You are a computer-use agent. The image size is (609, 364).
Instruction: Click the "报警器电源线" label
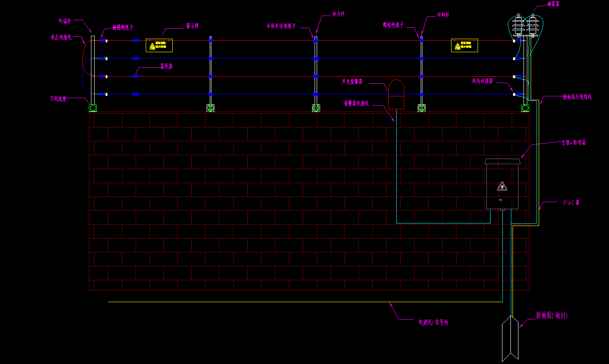(356, 103)
